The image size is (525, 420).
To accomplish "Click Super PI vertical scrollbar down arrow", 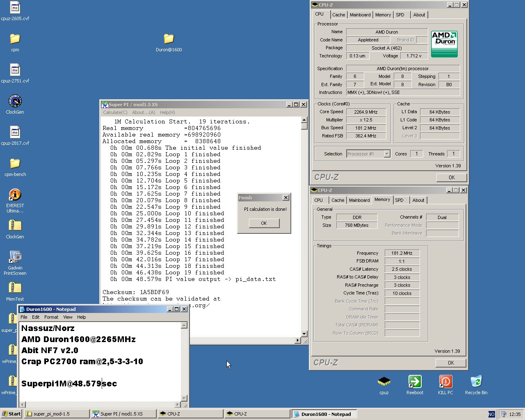I will click(x=304, y=334).
